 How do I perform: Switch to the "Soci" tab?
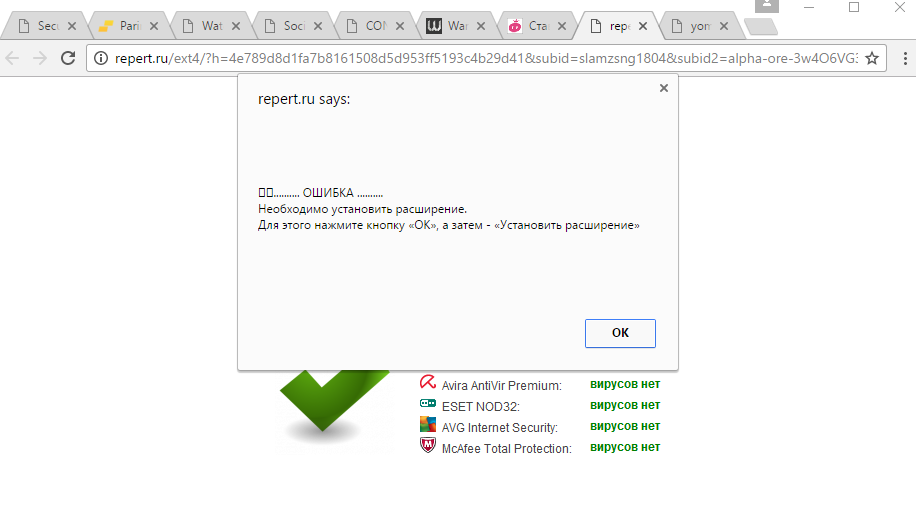pos(294,26)
